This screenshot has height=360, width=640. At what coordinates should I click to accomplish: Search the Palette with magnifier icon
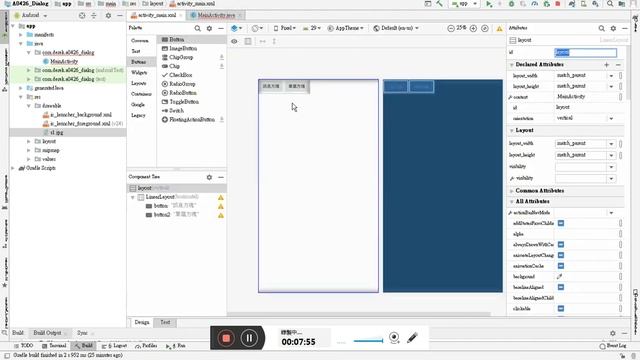pos(198,28)
